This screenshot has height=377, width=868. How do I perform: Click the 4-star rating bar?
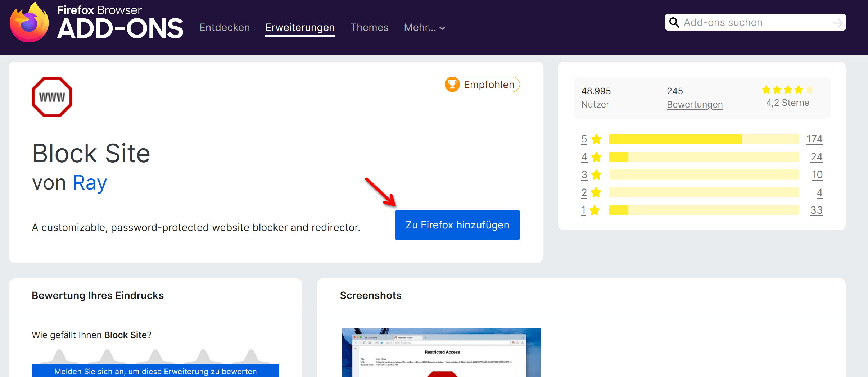pyautogui.click(x=704, y=157)
